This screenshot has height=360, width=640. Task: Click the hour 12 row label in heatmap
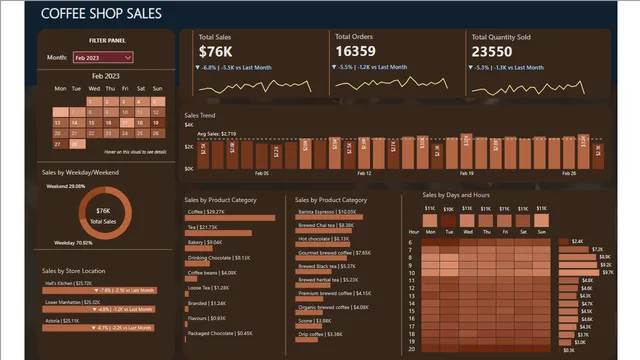tap(411, 288)
